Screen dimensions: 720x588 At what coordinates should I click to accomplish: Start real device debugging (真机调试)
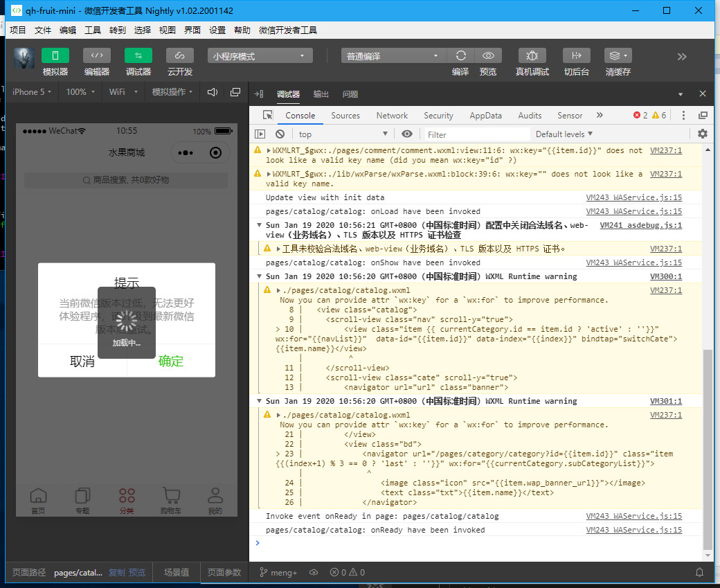[x=532, y=55]
